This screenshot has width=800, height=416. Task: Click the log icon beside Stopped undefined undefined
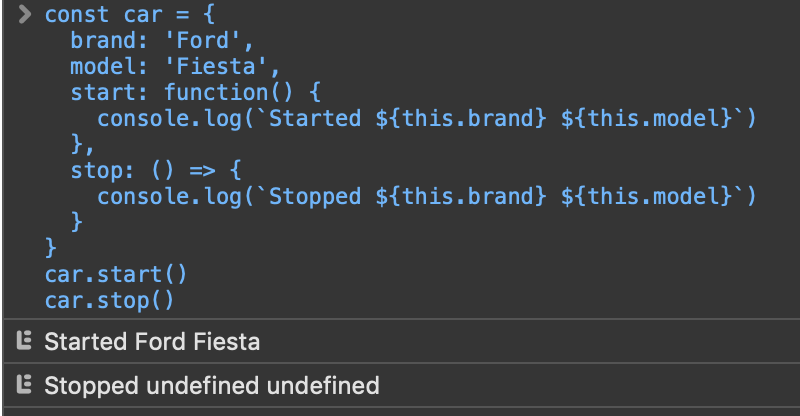coord(25,385)
